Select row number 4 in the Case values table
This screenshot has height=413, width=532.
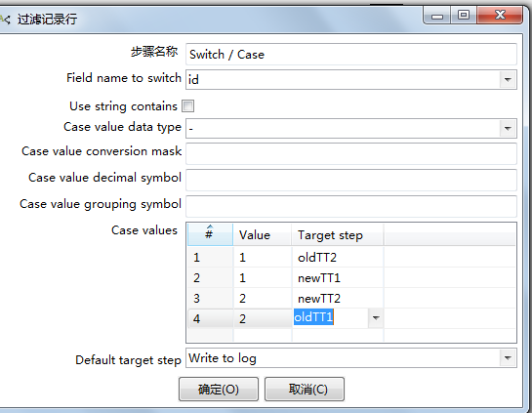click(x=210, y=318)
